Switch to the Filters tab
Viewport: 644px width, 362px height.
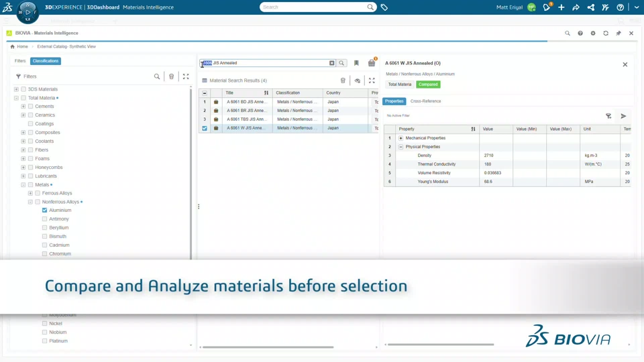[x=20, y=61]
